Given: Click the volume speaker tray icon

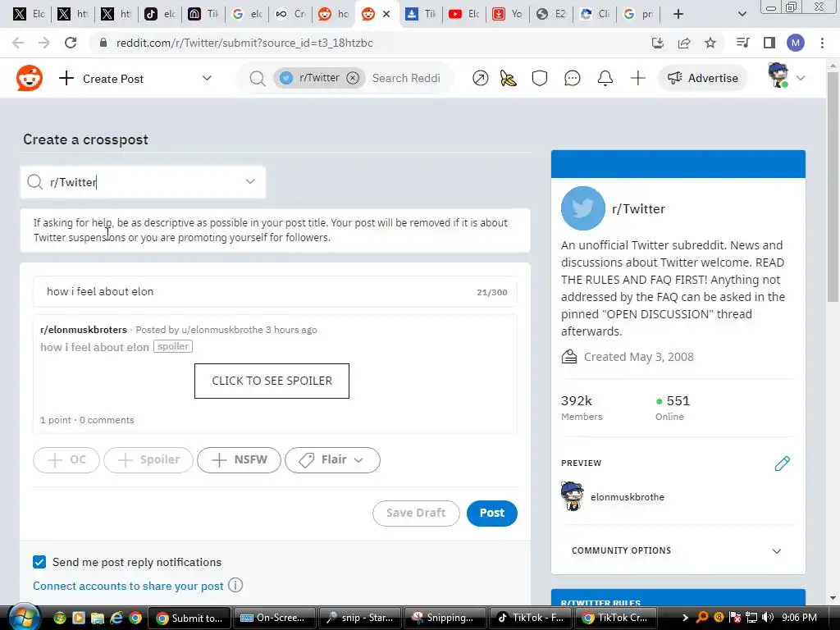Looking at the screenshot, I should pyautogui.click(x=768, y=617).
